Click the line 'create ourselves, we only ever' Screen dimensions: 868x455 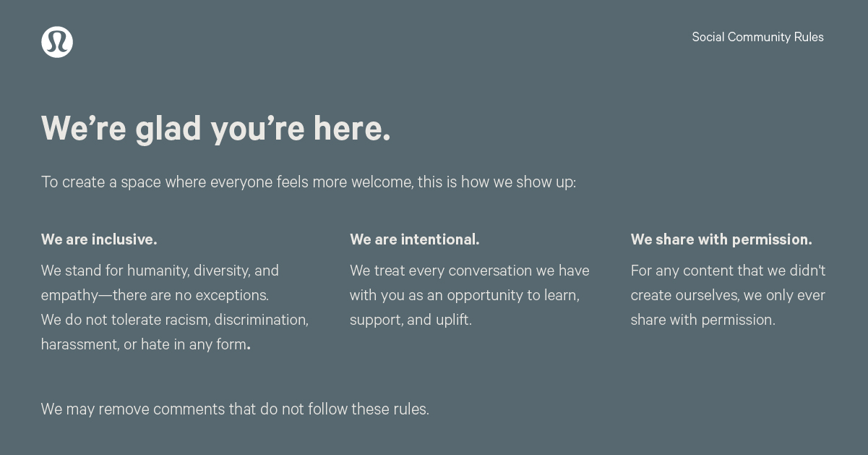(727, 295)
